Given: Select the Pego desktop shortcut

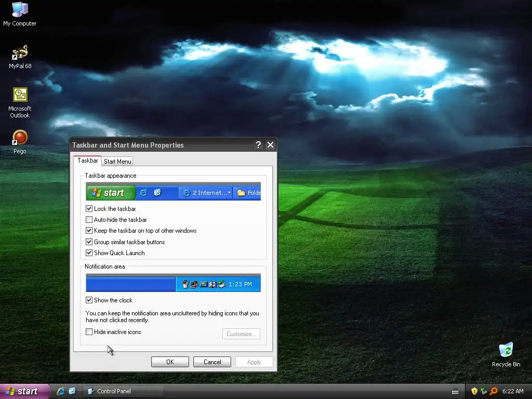Looking at the screenshot, I should [20, 142].
